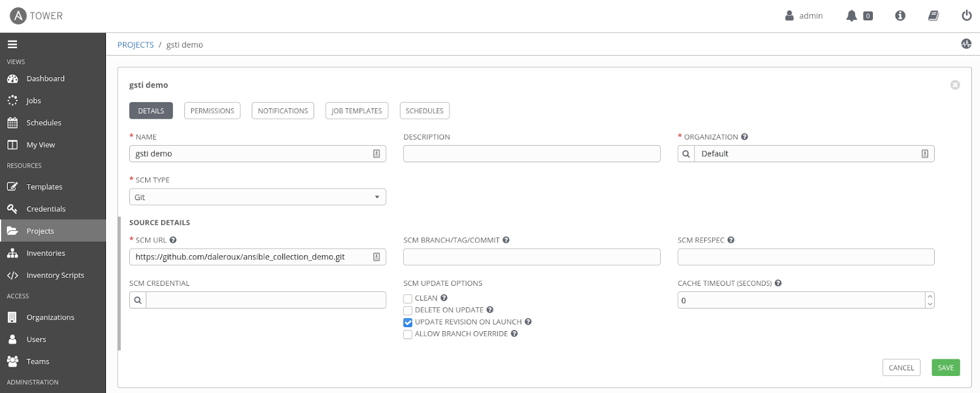This screenshot has height=393, width=980.
Task: Go to the Projects breadcrumb link
Action: 135,45
